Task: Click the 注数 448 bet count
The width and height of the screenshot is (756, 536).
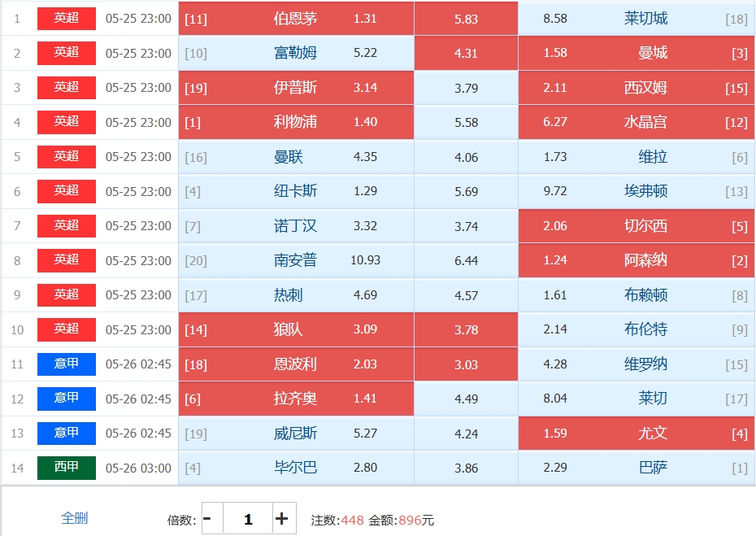Action: coord(337,520)
